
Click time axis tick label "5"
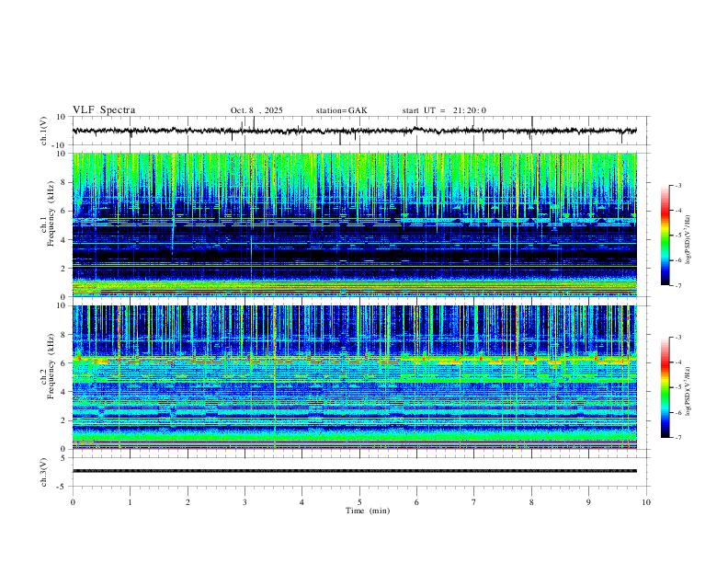[x=359, y=502]
